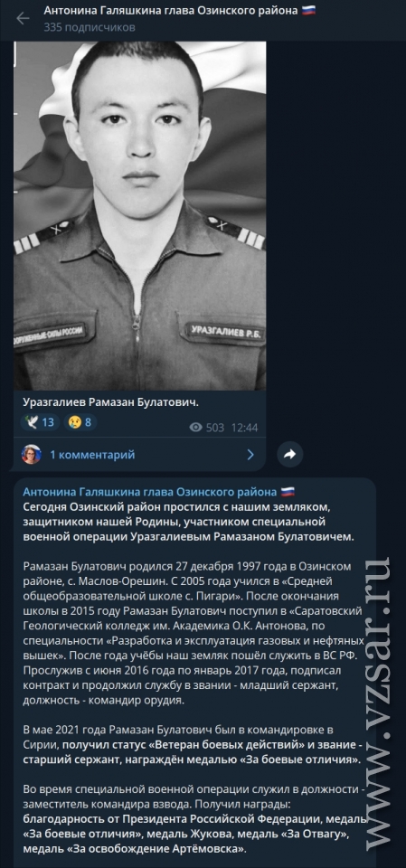Toggle the crying face reaction with 8

[x=80, y=423]
